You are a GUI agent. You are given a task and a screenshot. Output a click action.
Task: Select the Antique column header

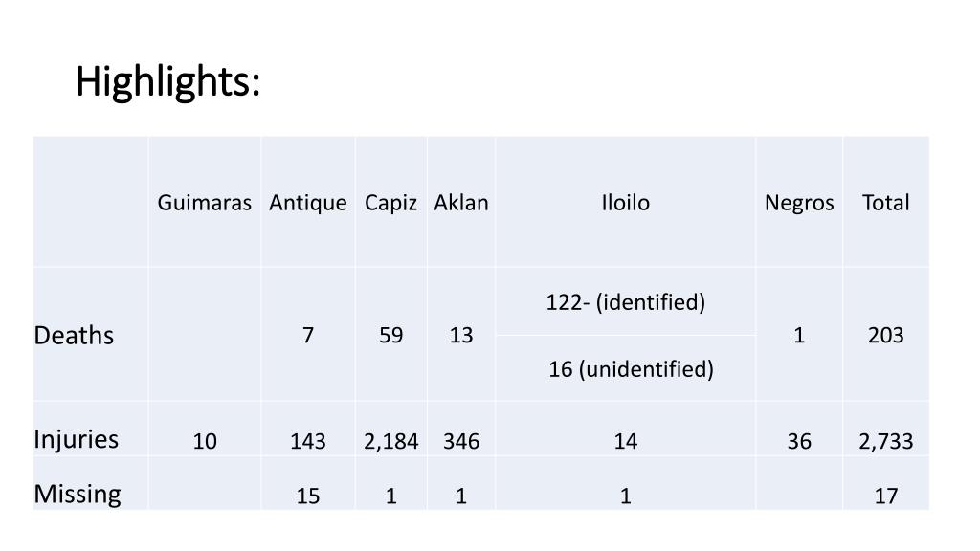[x=308, y=203]
